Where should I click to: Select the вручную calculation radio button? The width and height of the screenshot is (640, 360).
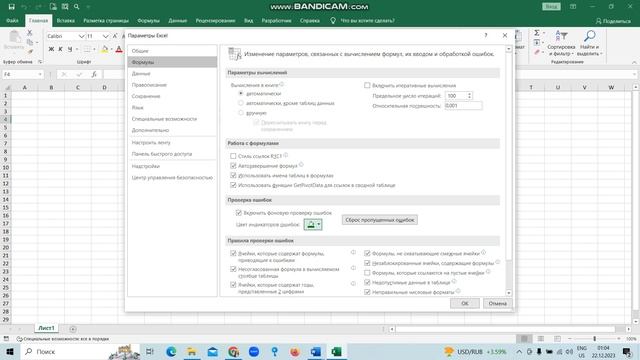coord(241,113)
